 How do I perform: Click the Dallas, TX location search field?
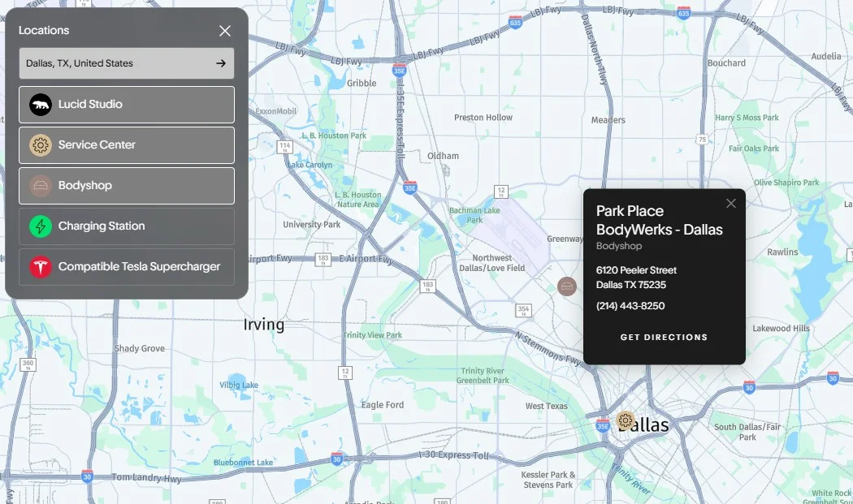(127, 63)
